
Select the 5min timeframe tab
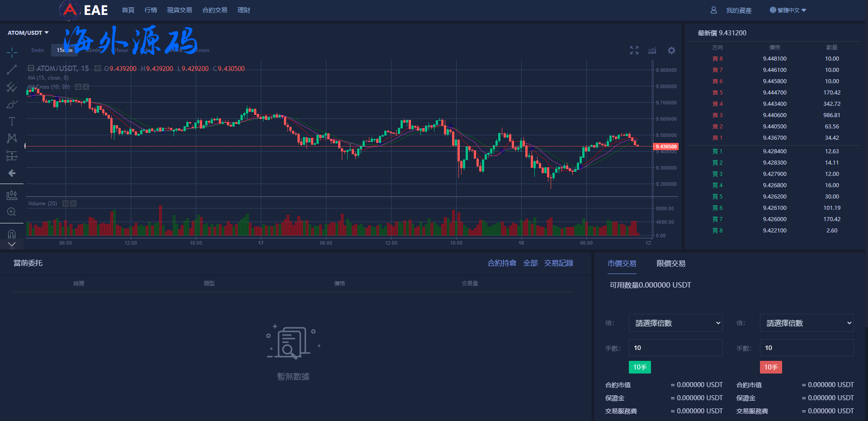[x=38, y=50]
